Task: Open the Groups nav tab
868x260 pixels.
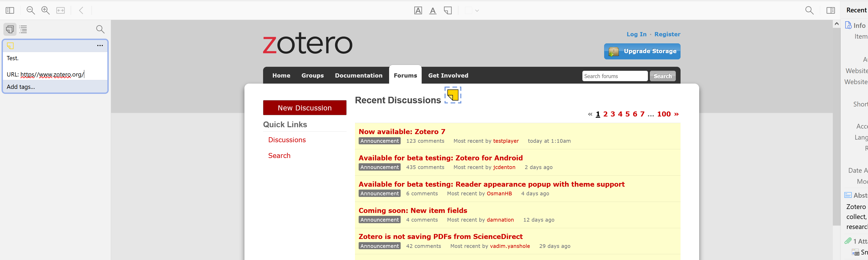Action: (x=312, y=75)
